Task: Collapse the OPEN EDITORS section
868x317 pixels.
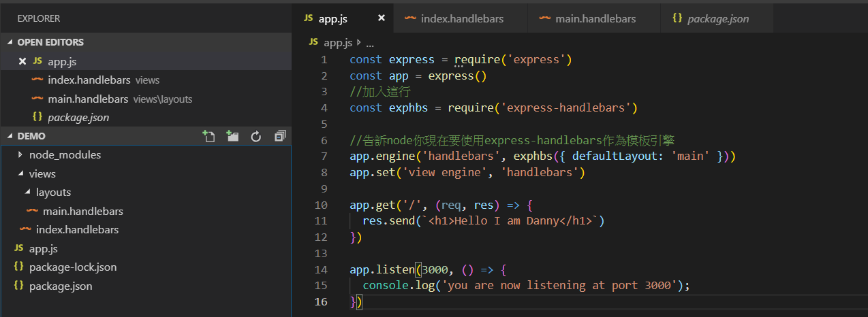Action: tap(10, 42)
